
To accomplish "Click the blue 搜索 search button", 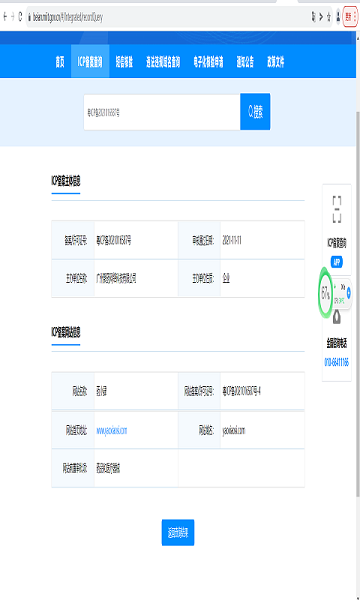I will 255,112.
